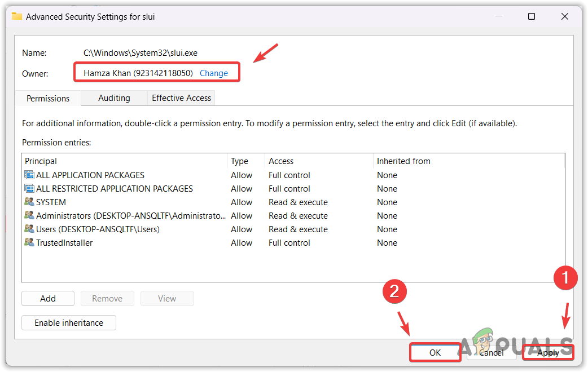The width and height of the screenshot is (588, 372).
Task: Open the Effective Access tab
Action: (x=181, y=98)
